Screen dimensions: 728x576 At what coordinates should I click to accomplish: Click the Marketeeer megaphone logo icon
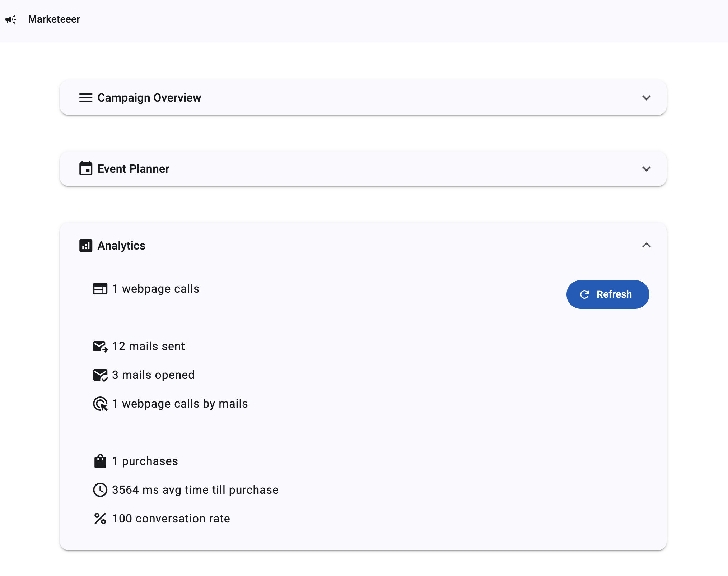point(11,19)
